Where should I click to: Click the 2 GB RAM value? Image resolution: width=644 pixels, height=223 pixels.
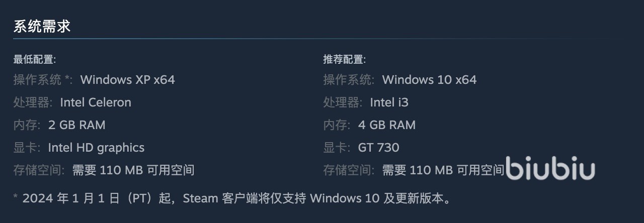point(76,125)
